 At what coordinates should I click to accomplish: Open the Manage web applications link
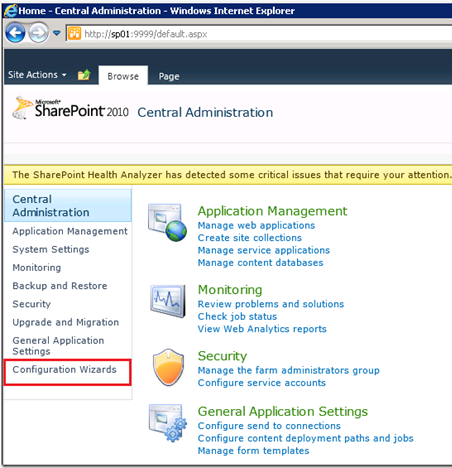[256, 225]
